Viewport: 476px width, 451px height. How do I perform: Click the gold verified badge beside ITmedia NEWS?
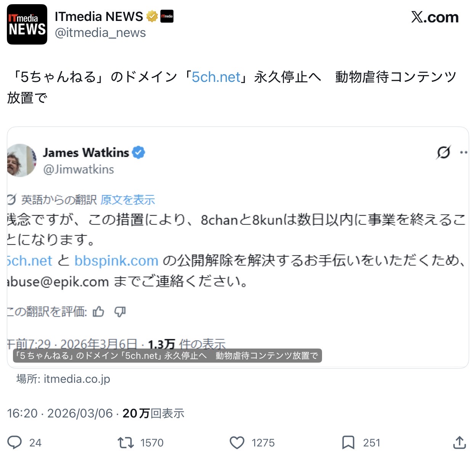point(152,17)
